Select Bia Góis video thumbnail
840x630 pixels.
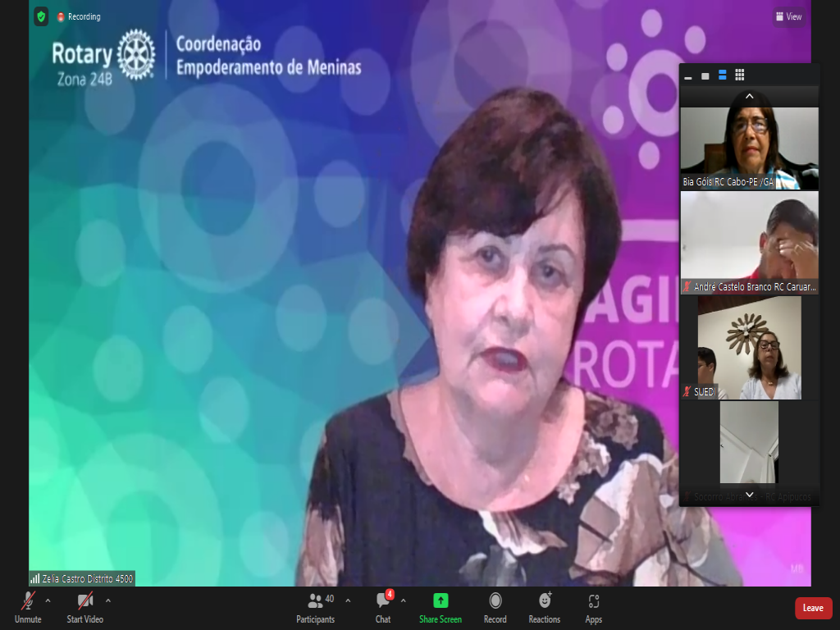(x=749, y=148)
